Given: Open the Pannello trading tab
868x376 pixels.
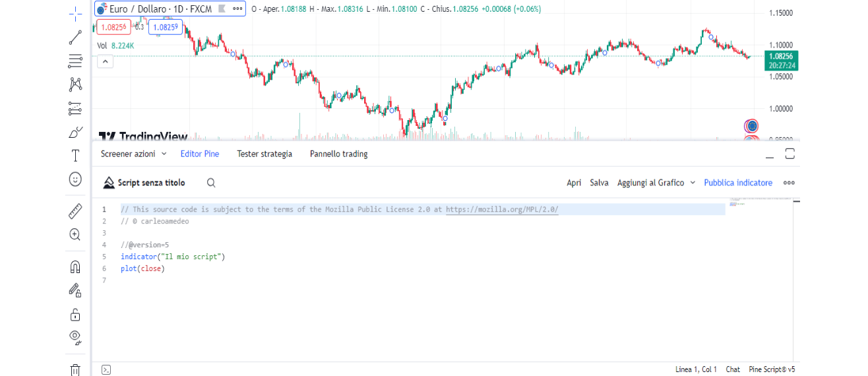Looking at the screenshot, I should [338, 154].
